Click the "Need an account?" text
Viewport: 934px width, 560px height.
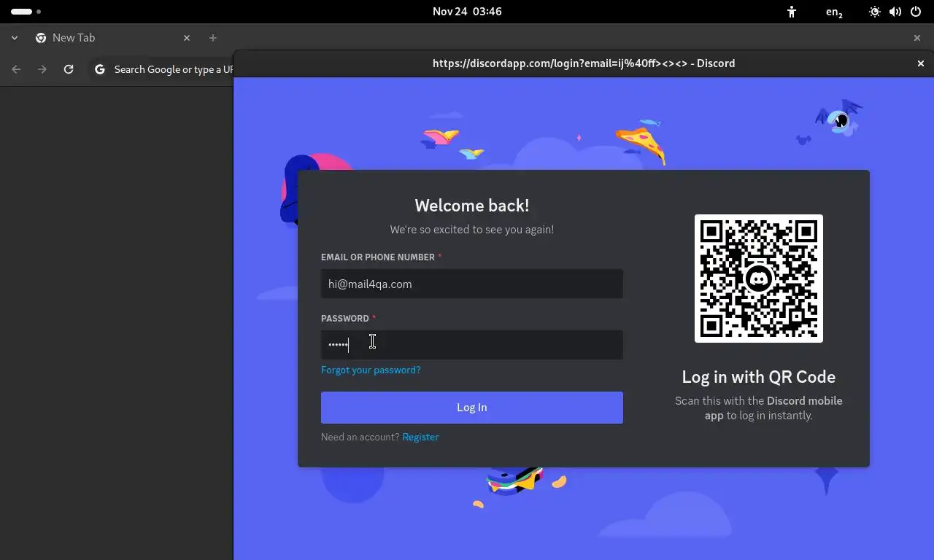360,437
